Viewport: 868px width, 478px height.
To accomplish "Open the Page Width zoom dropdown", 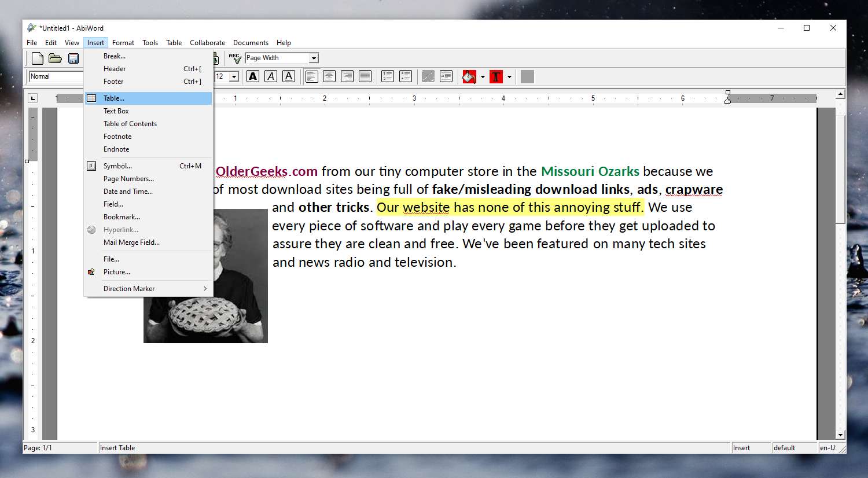I will coord(314,58).
